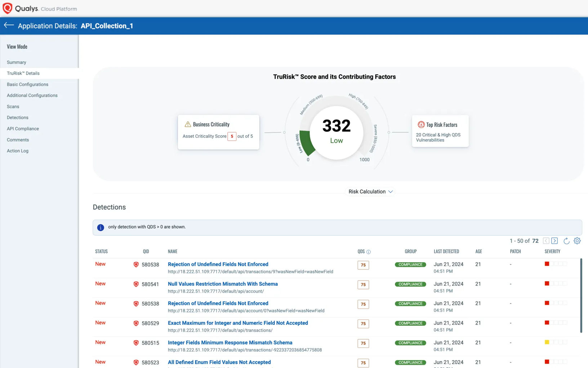
Task: Click the info icon in the QDS notice banner
Action: coord(100,227)
